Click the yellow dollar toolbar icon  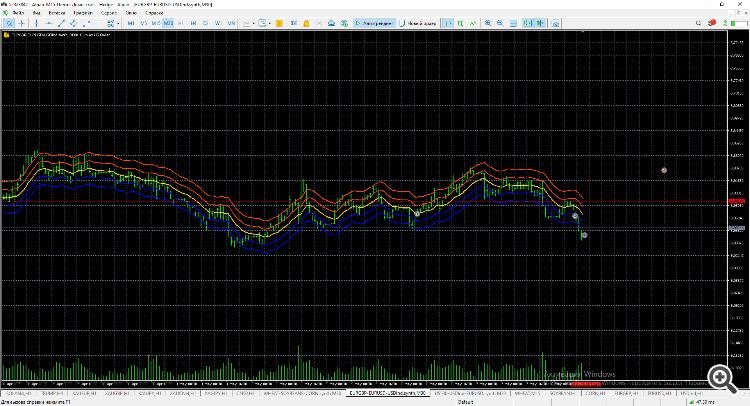279,23
